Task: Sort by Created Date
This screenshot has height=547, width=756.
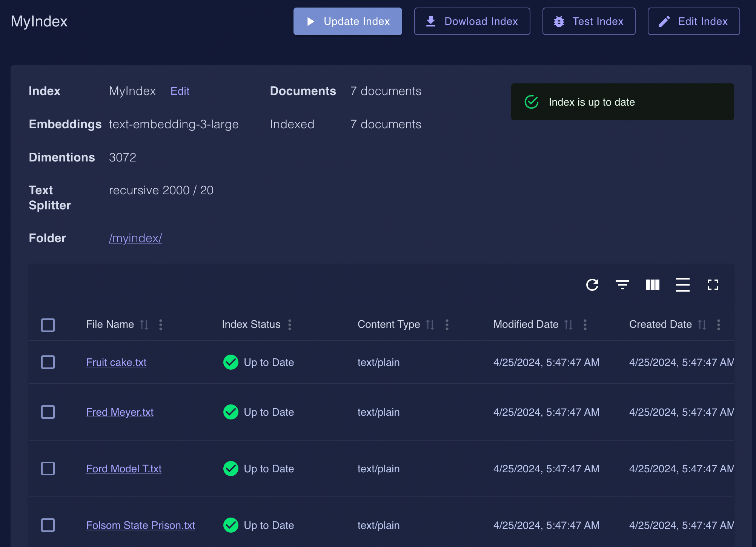Action: point(702,325)
